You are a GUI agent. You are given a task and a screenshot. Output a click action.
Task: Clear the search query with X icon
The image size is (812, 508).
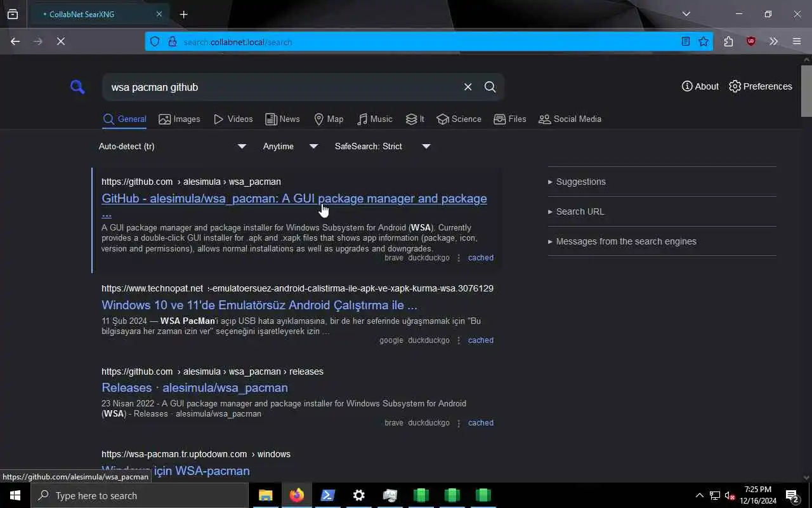pos(468,87)
